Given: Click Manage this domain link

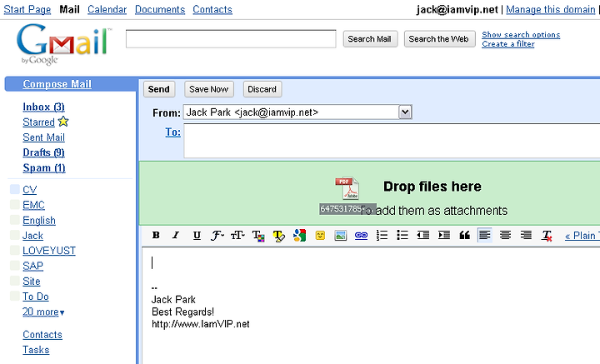Looking at the screenshot, I should coord(551,9).
